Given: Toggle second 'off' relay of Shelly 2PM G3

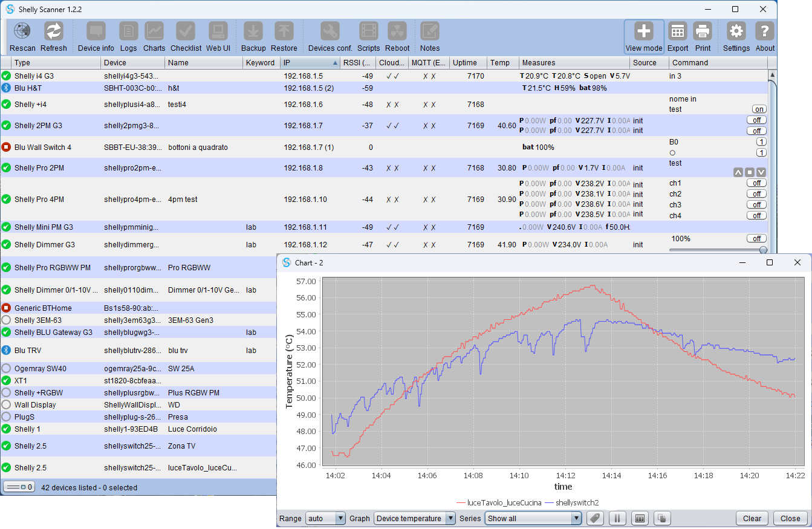Looking at the screenshot, I should [756, 131].
